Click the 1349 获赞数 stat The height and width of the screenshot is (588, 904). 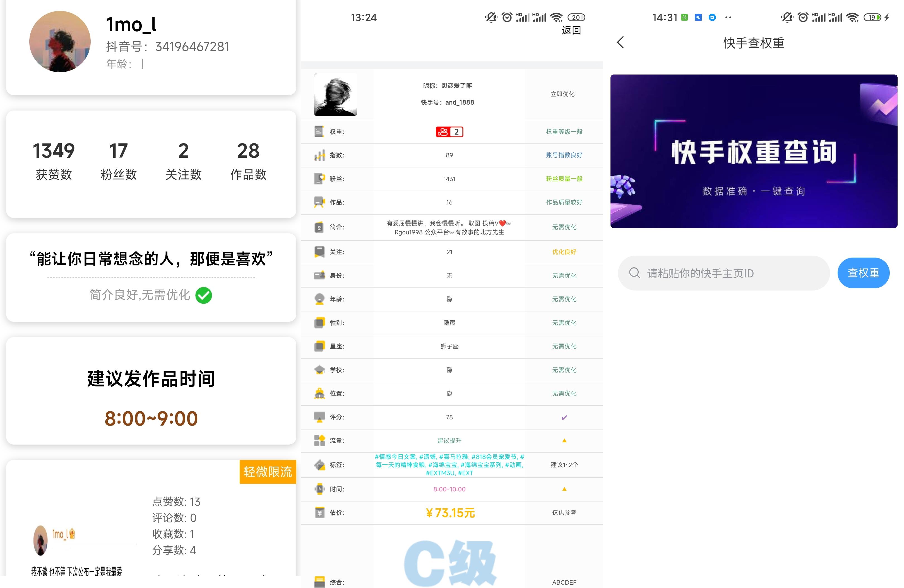54,161
